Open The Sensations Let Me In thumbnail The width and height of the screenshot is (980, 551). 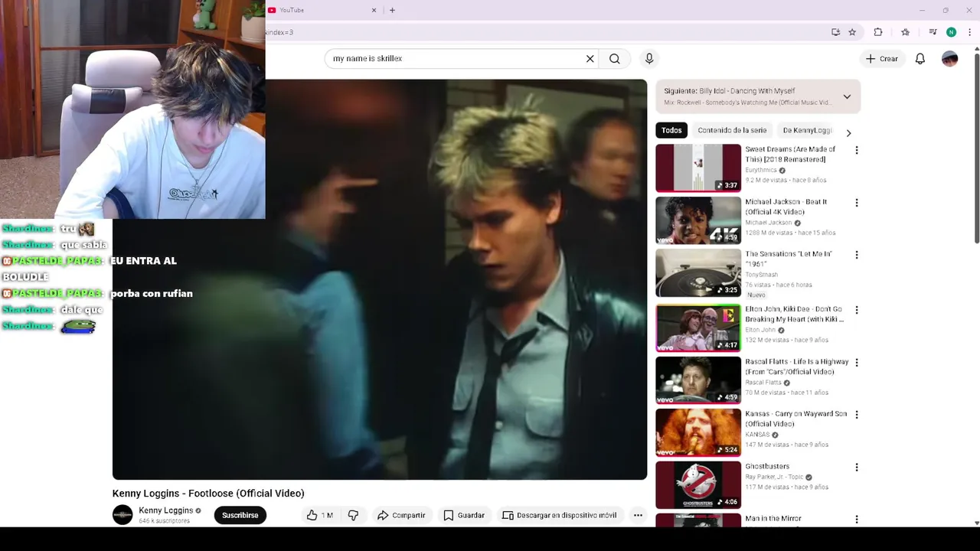pos(698,272)
